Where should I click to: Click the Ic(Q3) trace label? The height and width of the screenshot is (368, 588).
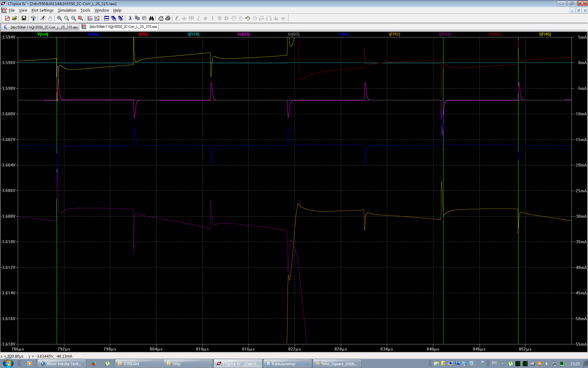tap(244, 34)
